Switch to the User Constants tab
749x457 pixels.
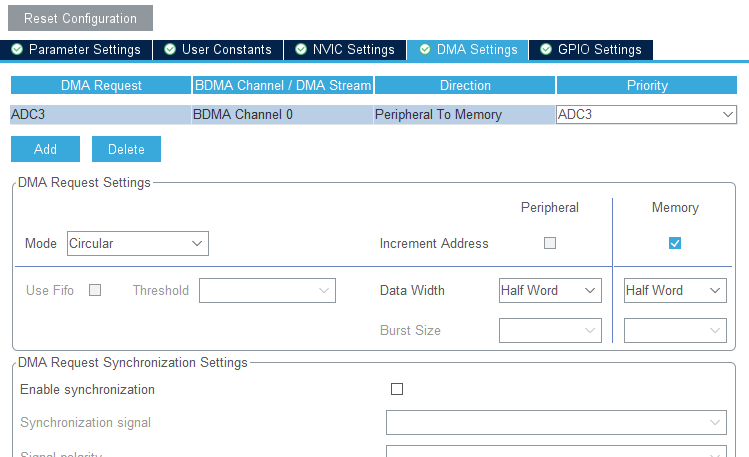(218, 49)
